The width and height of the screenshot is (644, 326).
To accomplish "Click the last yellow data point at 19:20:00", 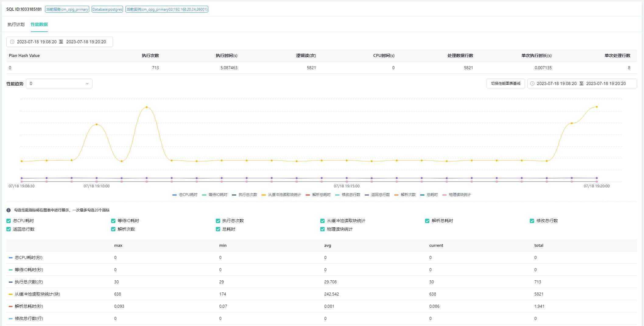I will tap(597, 107).
